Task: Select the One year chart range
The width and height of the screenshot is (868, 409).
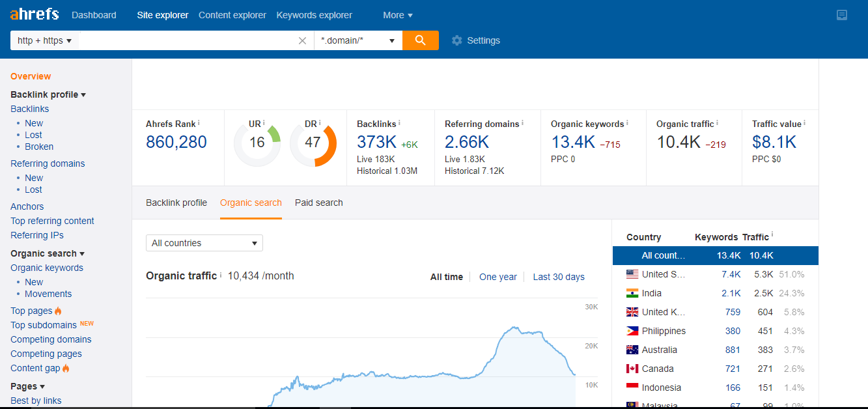Action: coord(497,277)
